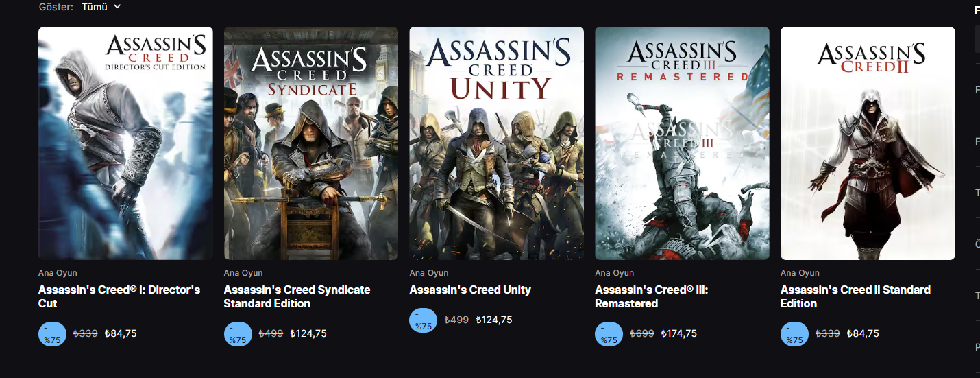Go to the Assassin's Creed Unity title link

[470, 290]
